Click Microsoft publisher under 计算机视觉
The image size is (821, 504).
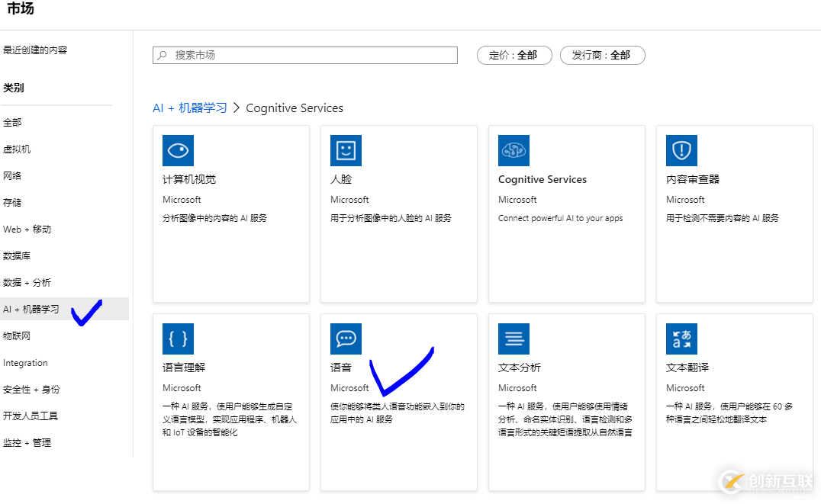tap(182, 200)
